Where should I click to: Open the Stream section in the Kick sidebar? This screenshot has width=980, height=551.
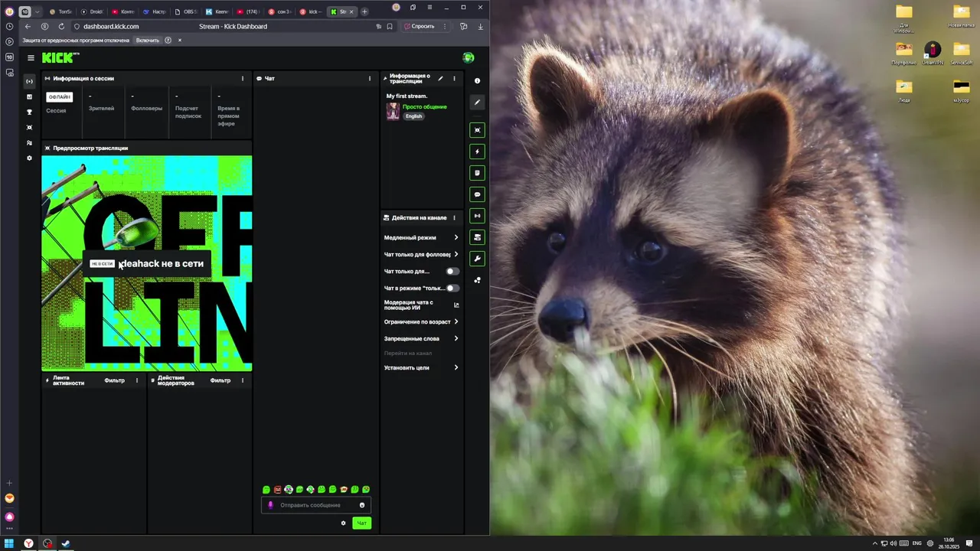coord(29,81)
